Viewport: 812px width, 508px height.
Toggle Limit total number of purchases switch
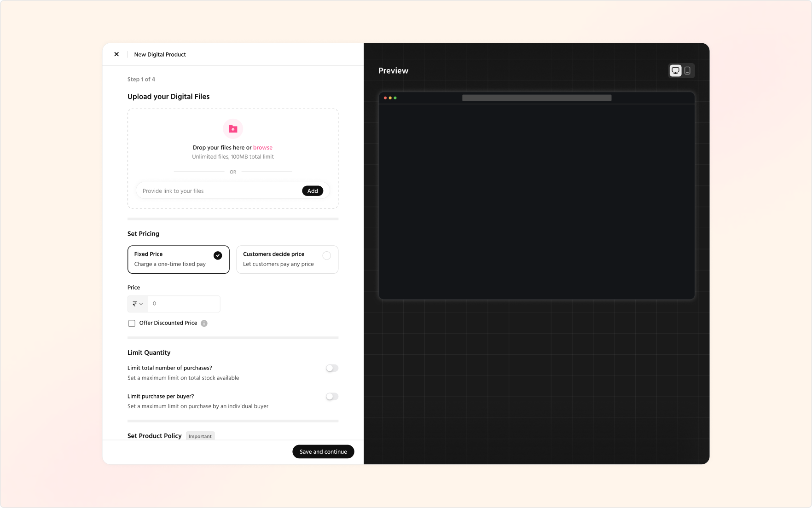[332, 368]
